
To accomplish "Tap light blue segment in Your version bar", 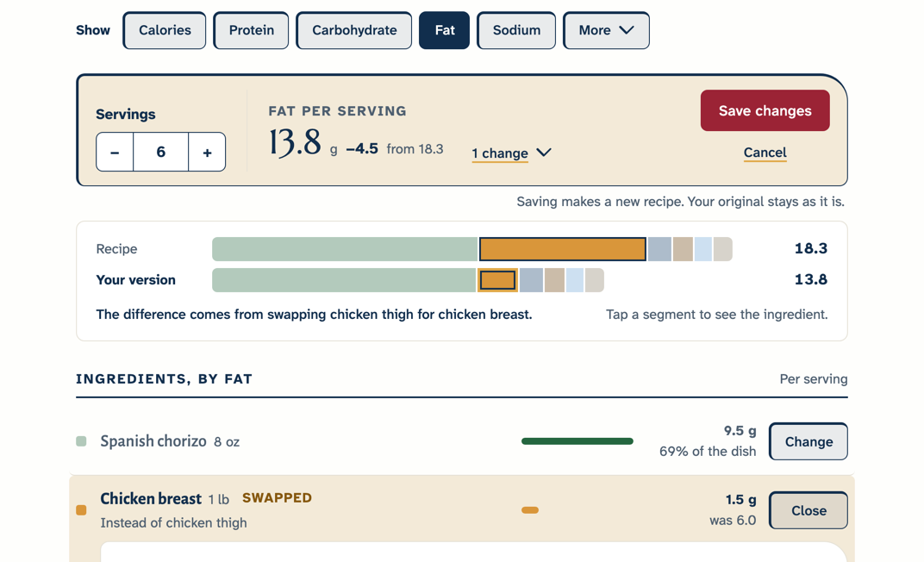I will pyautogui.click(x=575, y=280).
